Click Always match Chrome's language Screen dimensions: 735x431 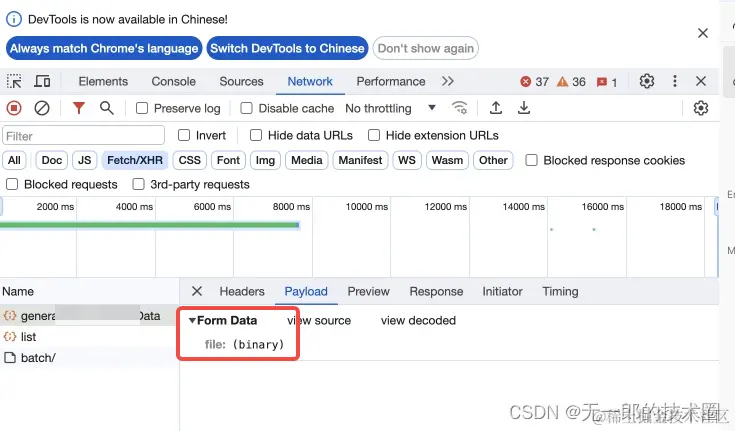pyautogui.click(x=104, y=48)
